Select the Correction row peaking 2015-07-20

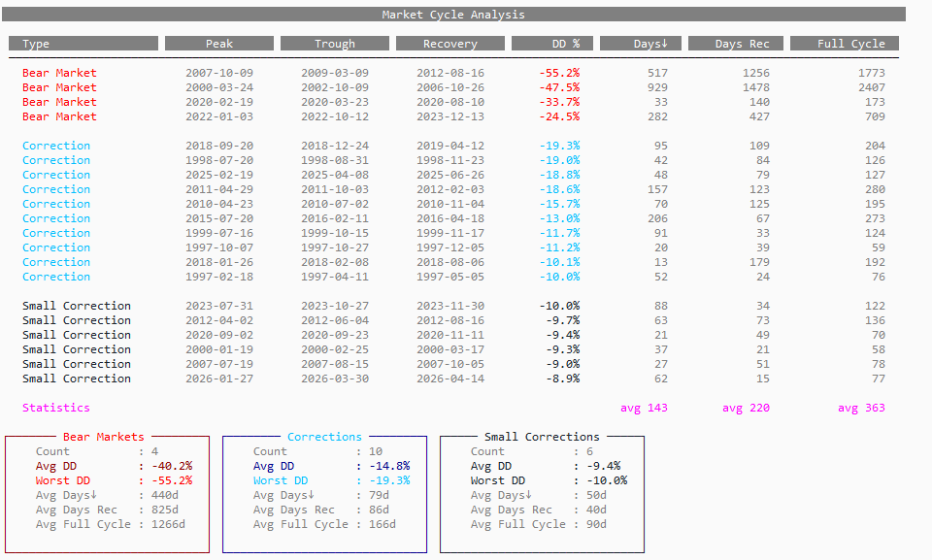pos(453,218)
